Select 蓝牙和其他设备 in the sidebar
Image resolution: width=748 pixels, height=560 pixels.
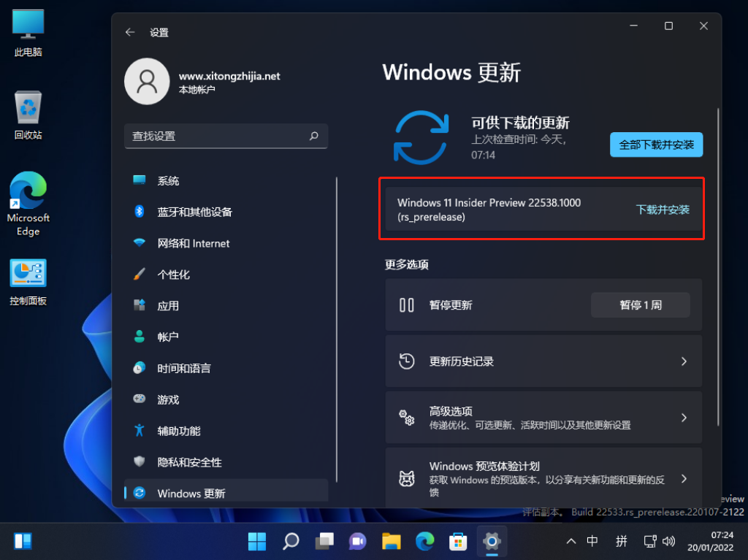226,212
